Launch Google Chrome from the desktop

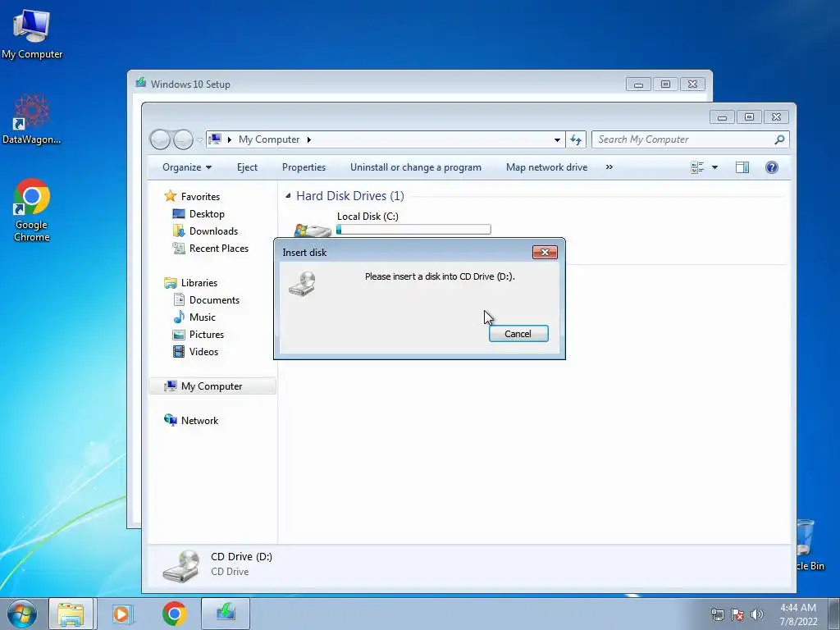pyautogui.click(x=32, y=210)
